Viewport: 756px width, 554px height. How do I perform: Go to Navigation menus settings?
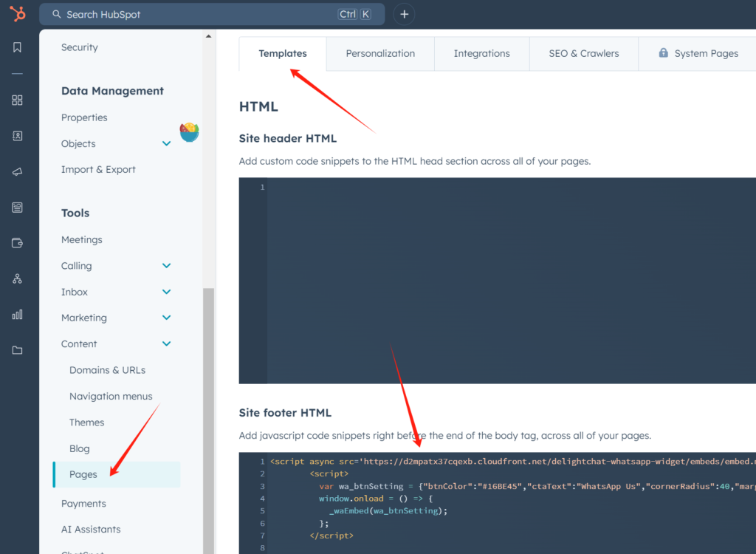[x=111, y=396]
